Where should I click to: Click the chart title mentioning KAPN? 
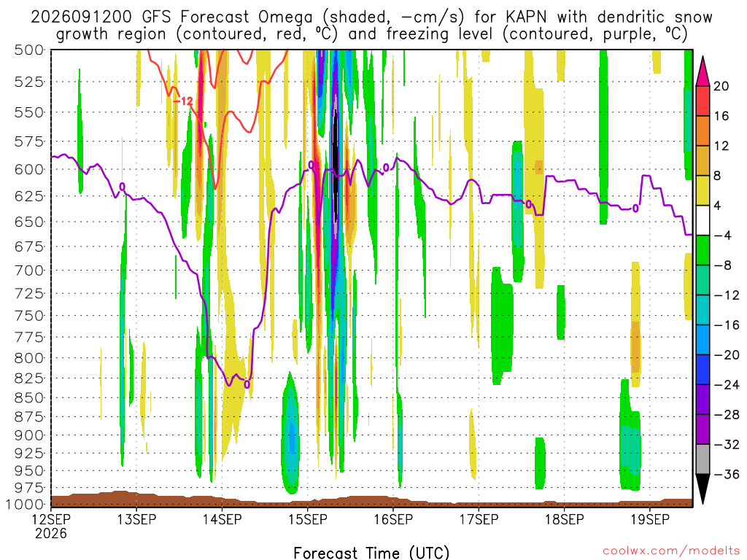tap(371, 26)
